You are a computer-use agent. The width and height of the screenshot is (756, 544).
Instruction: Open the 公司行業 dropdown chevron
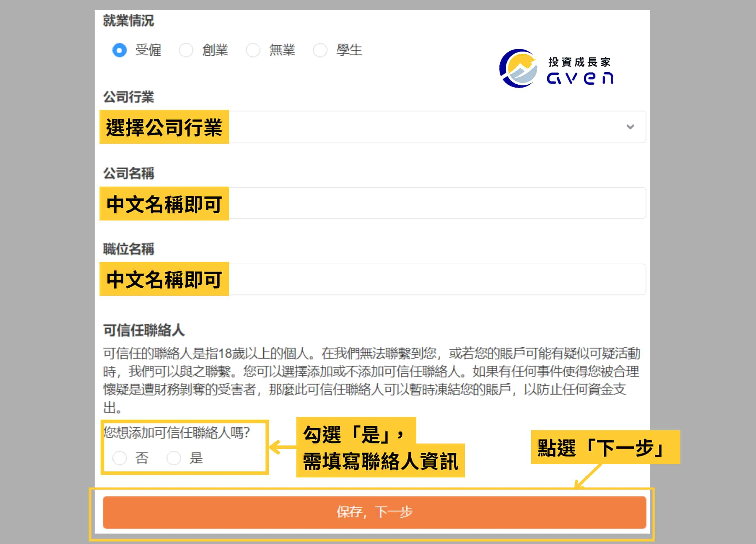click(630, 127)
